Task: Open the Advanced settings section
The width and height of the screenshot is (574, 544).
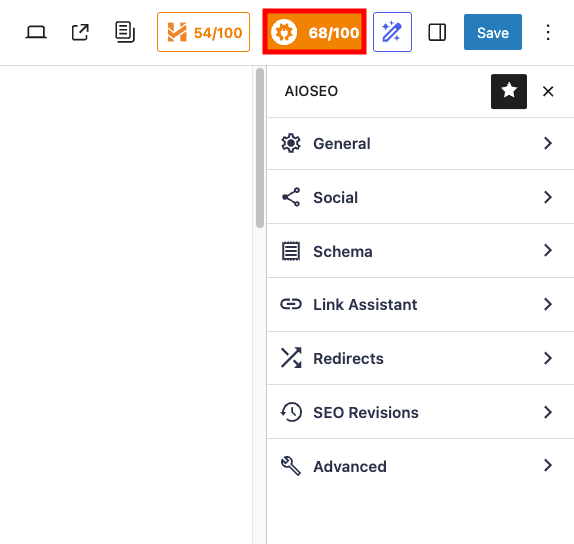Action: 420,466
